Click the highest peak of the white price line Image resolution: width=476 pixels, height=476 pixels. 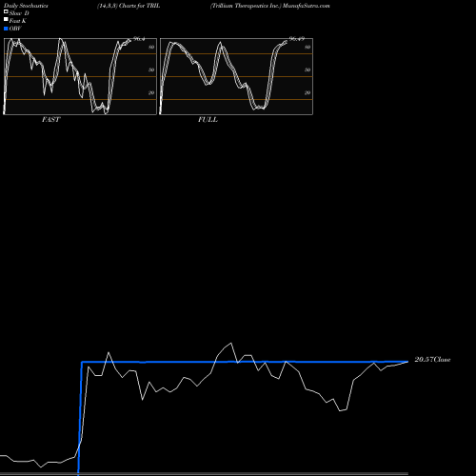[x=231, y=343]
